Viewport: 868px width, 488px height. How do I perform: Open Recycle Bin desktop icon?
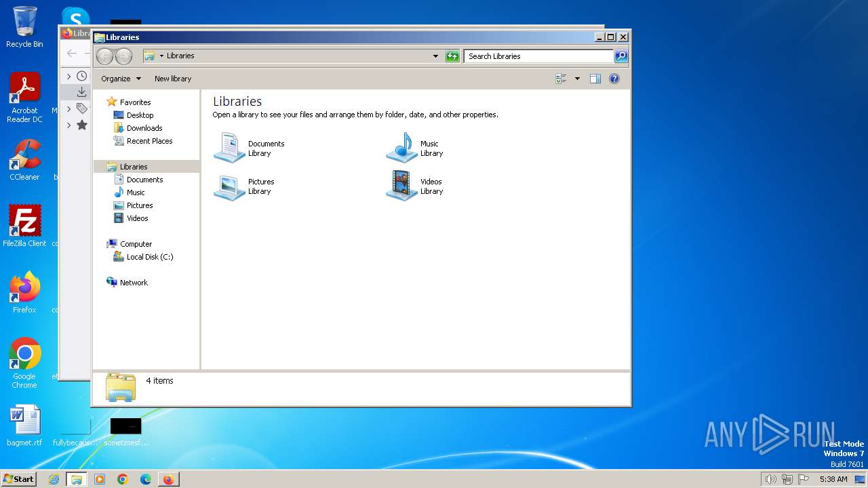24,27
